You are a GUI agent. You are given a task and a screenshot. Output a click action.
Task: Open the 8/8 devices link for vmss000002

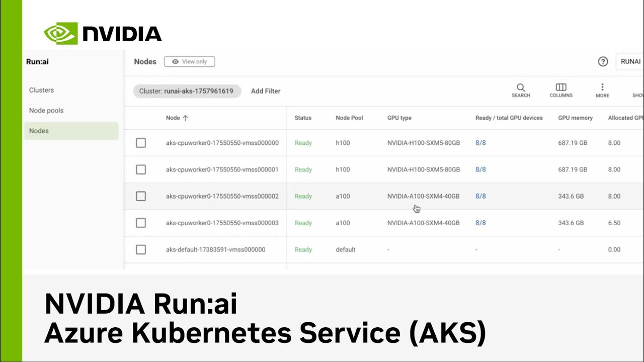480,196
